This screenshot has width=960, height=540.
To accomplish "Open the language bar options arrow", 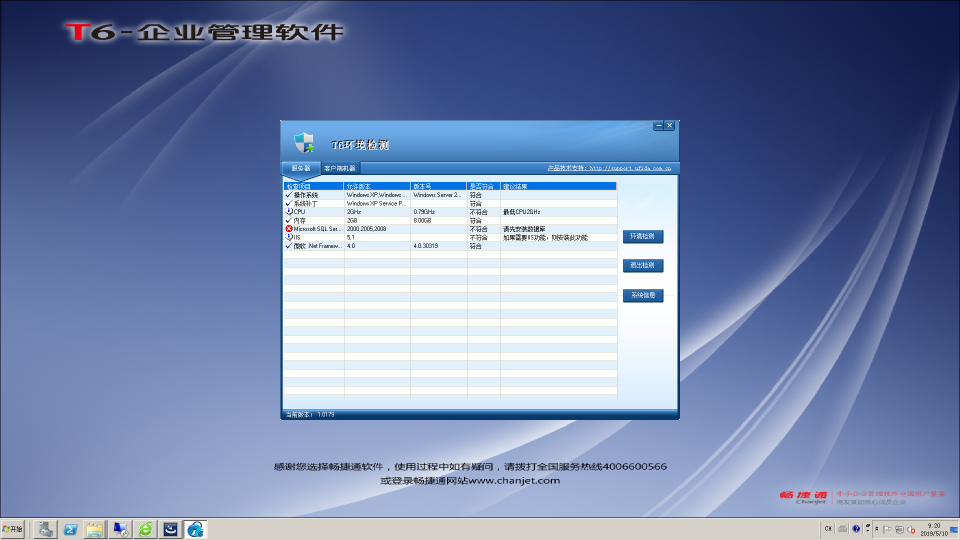I will (868, 529).
